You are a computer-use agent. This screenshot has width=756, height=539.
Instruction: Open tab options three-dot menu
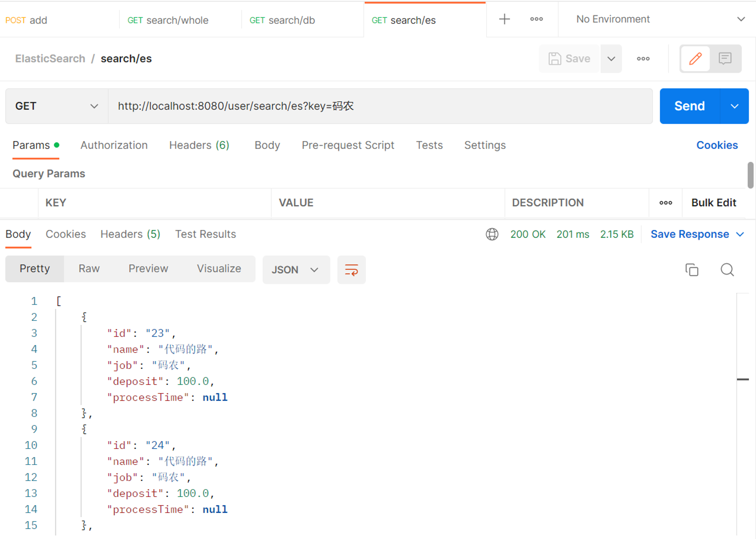click(536, 19)
